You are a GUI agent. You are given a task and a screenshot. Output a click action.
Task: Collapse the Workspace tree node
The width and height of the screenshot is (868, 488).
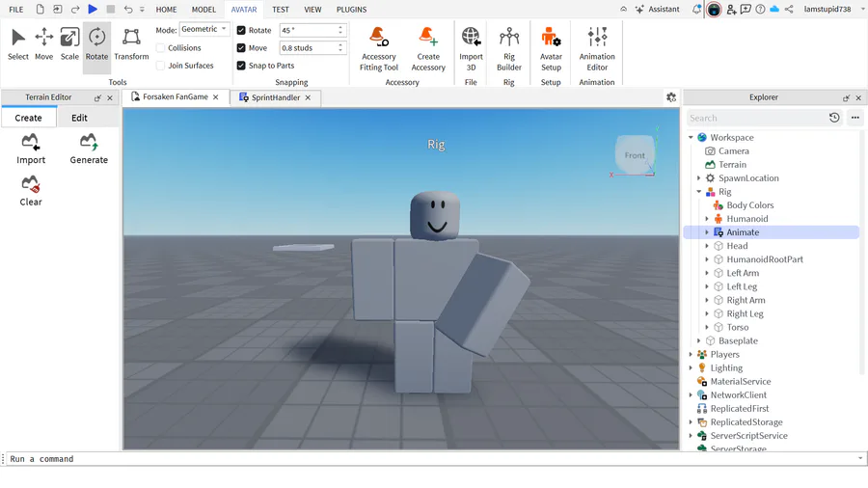tap(691, 137)
